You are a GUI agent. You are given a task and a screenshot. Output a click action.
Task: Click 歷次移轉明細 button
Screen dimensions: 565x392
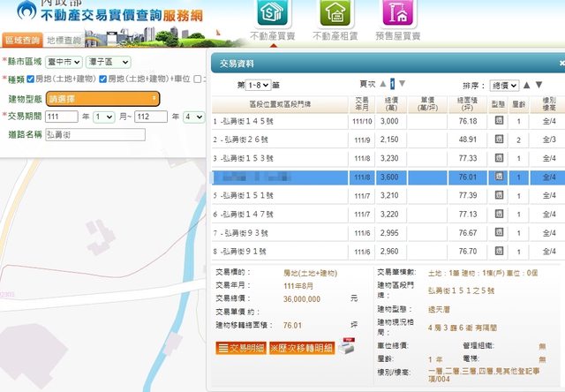pyautogui.click(x=301, y=348)
